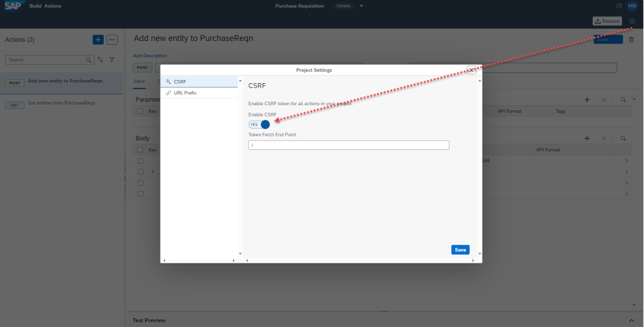Image resolution: width=644 pixels, height=327 pixels.
Task: Search the Body table with magnifier icon
Action: click(x=623, y=138)
